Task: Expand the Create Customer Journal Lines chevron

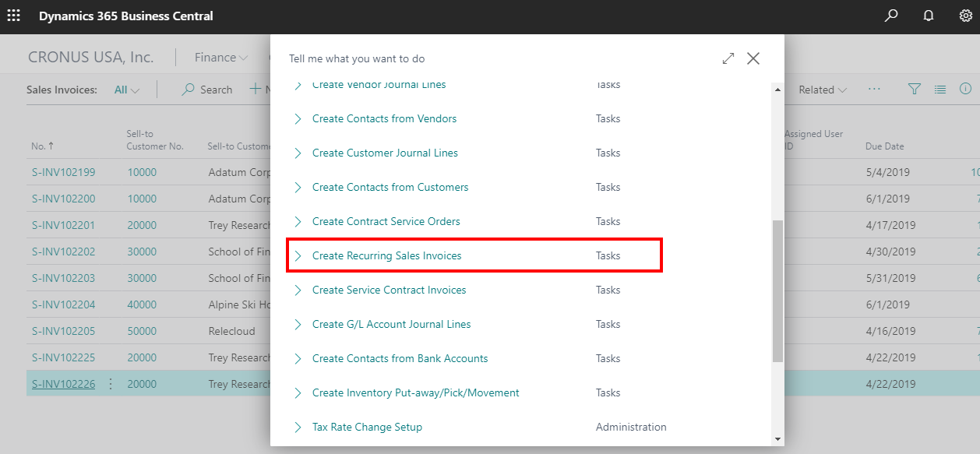Action: [298, 153]
